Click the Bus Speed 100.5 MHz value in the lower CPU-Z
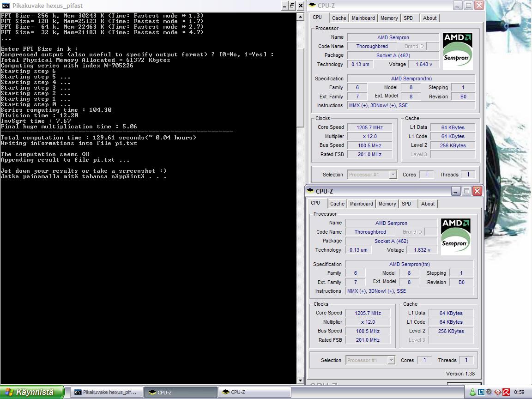Image resolution: width=532 pixels, height=399 pixels. 368,331
